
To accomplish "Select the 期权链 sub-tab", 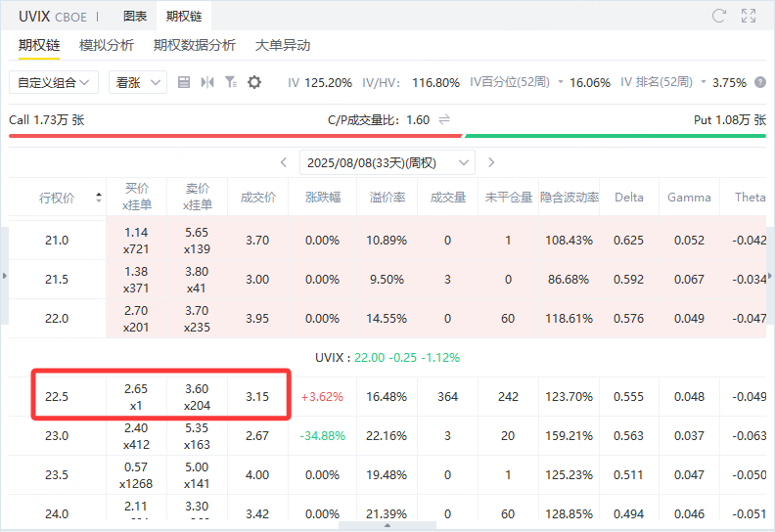I will [x=39, y=45].
